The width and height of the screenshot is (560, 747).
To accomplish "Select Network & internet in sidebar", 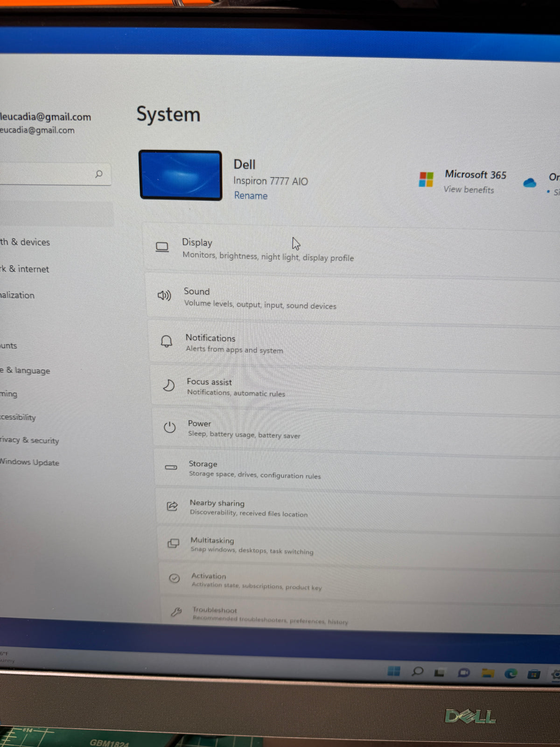I will pyautogui.click(x=24, y=269).
